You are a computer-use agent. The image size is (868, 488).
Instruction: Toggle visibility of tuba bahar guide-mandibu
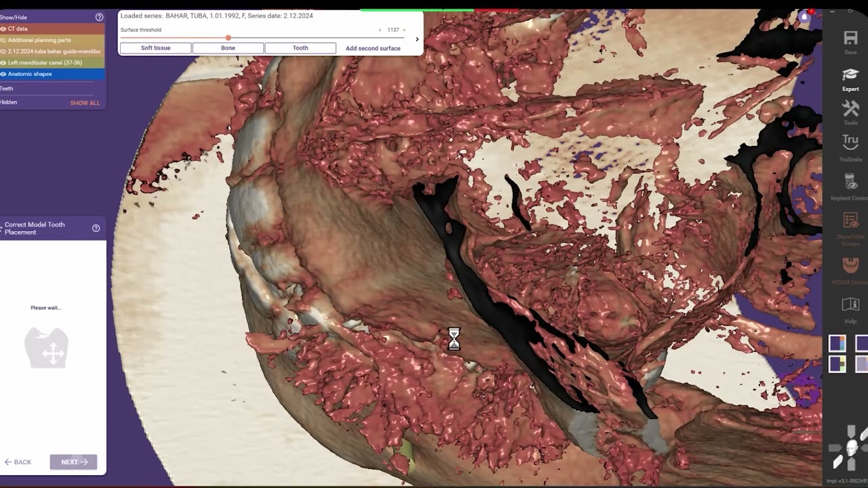tap(3, 52)
